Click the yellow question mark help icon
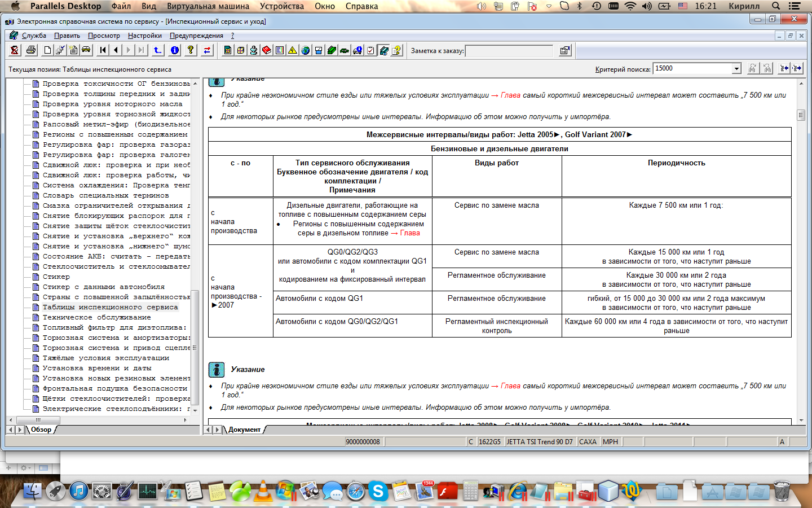812x508 pixels. tap(191, 50)
